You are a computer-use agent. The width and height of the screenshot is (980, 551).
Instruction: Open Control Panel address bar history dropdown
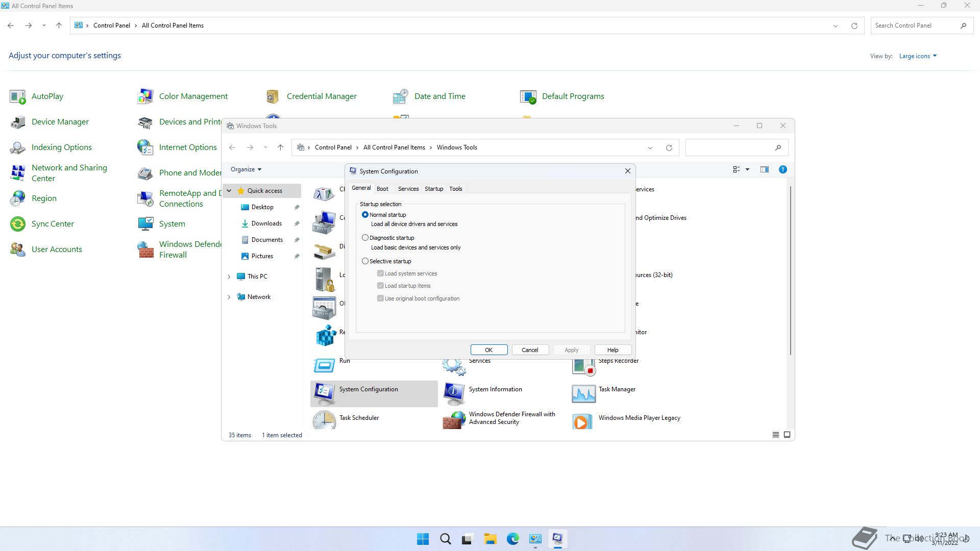point(835,26)
